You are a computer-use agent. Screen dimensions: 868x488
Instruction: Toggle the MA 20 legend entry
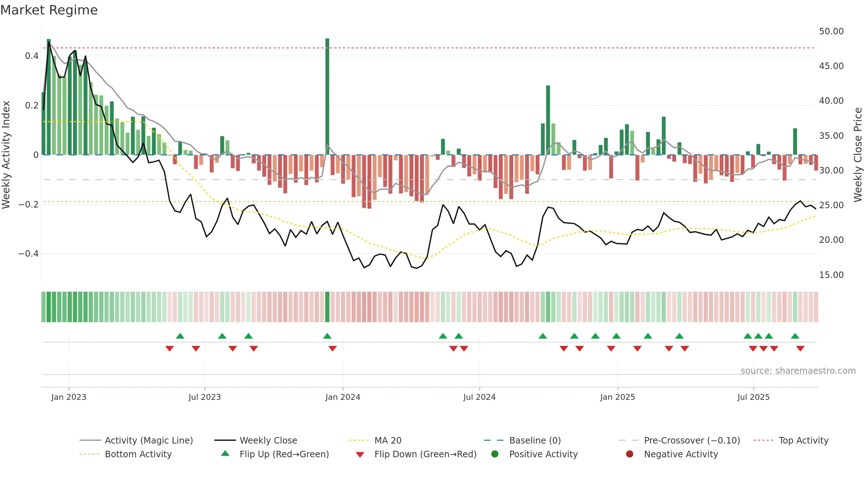[375, 440]
